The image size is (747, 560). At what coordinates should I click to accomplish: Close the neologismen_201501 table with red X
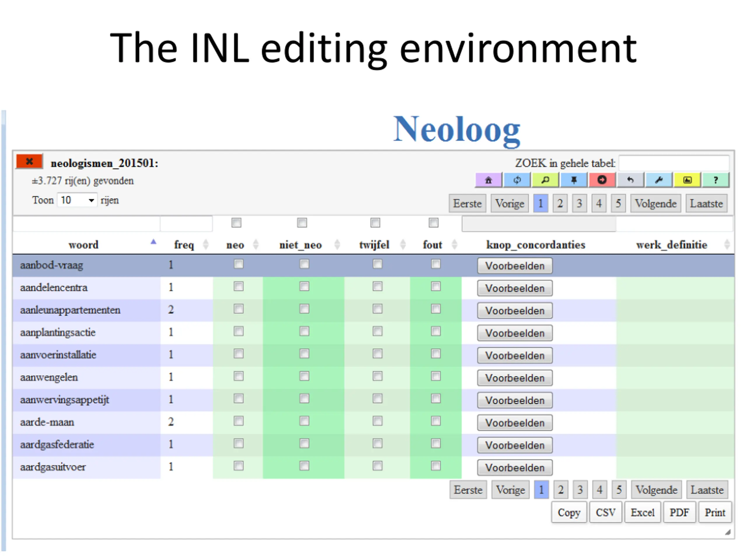tap(29, 161)
